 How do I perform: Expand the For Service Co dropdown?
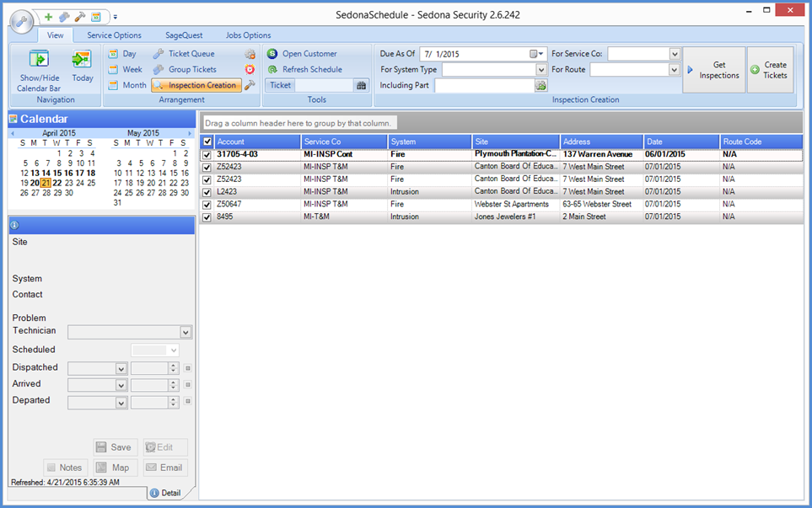coord(675,54)
